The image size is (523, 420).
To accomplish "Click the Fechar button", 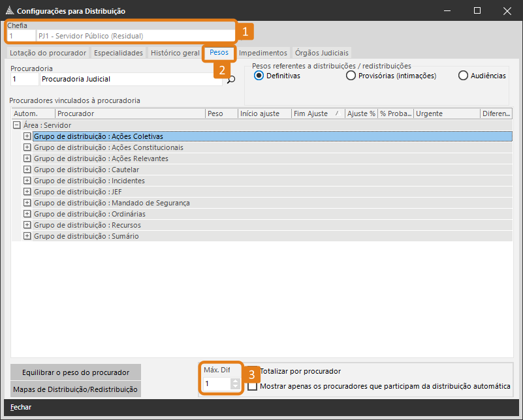I will [21, 407].
